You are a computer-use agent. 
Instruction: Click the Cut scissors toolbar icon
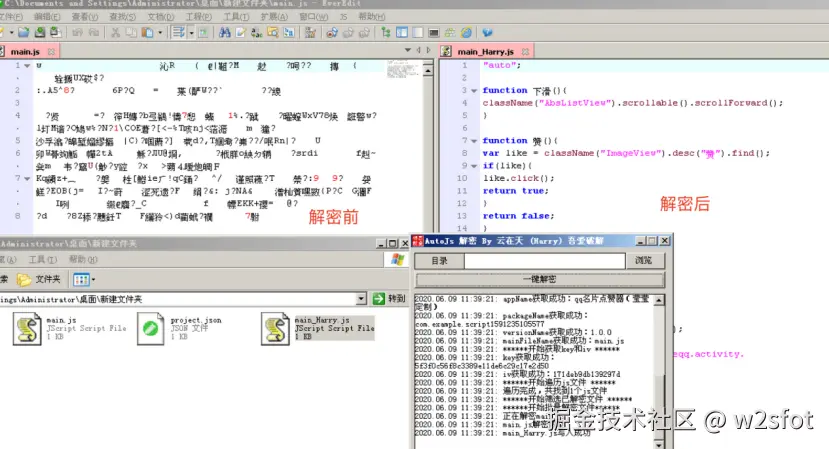tap(115, 33)
